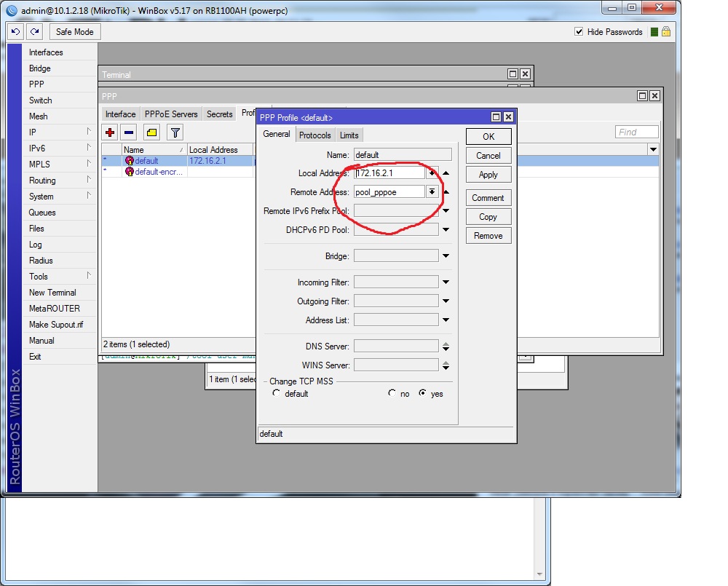Open the Remote Address dropdown list

(x=432, y=191)
